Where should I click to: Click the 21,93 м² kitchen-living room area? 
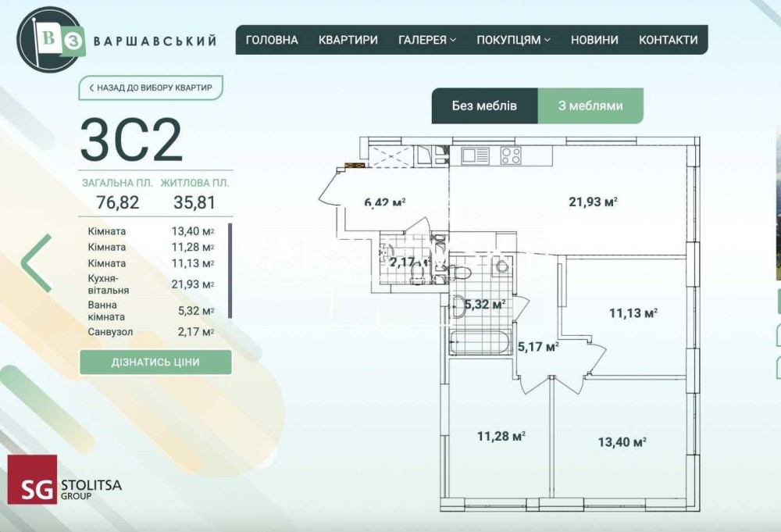pos(593,201)
